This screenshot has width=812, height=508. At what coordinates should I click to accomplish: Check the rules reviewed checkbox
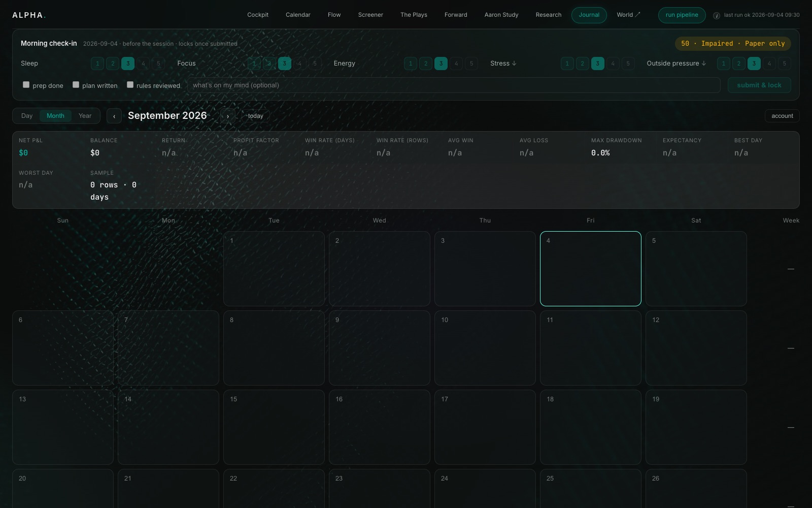pos(130,85)
